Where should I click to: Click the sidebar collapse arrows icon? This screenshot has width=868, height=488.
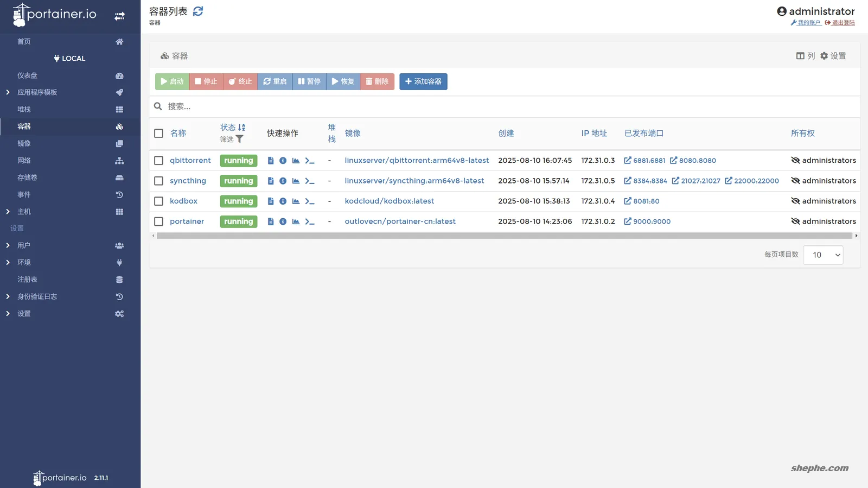coord(119,16)
